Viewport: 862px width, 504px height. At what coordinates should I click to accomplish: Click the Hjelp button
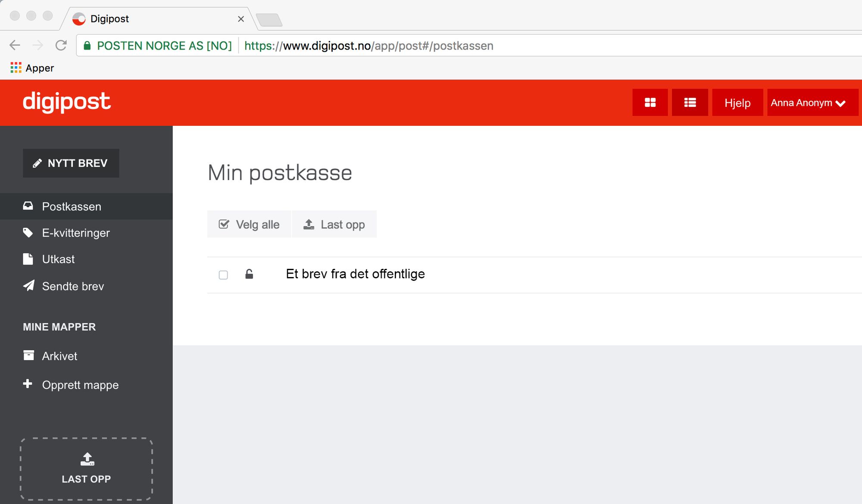[x=737, y=103]
